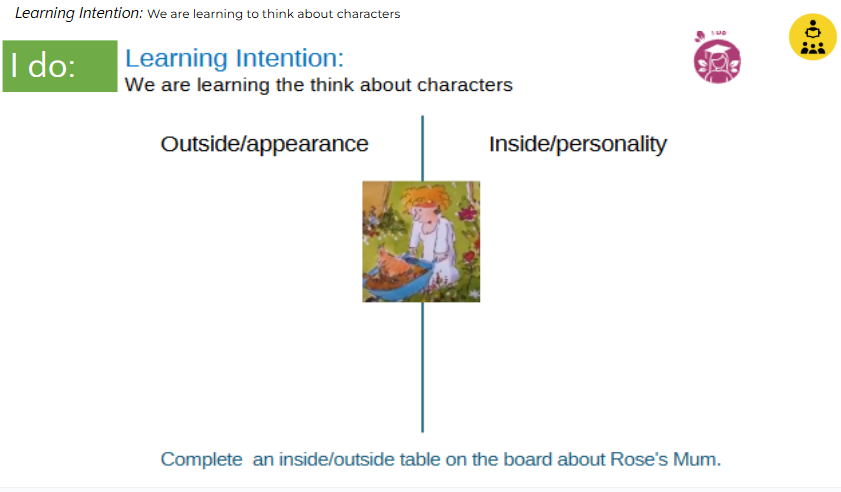The width and height of the screenshot is (841, 492).
Task: Select the green "I do:" box
Action: pyautogui.click(x=60, y=66)
